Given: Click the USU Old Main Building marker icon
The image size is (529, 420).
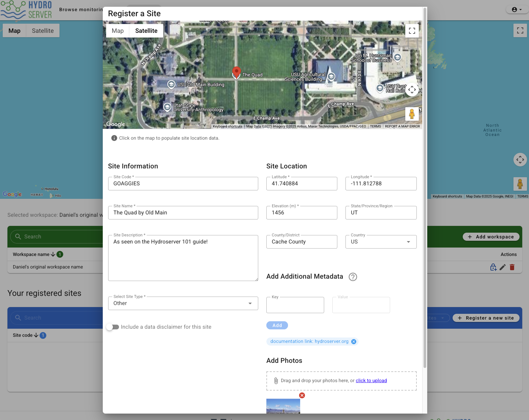Looking at the screenshot, I should click(171, 84).
